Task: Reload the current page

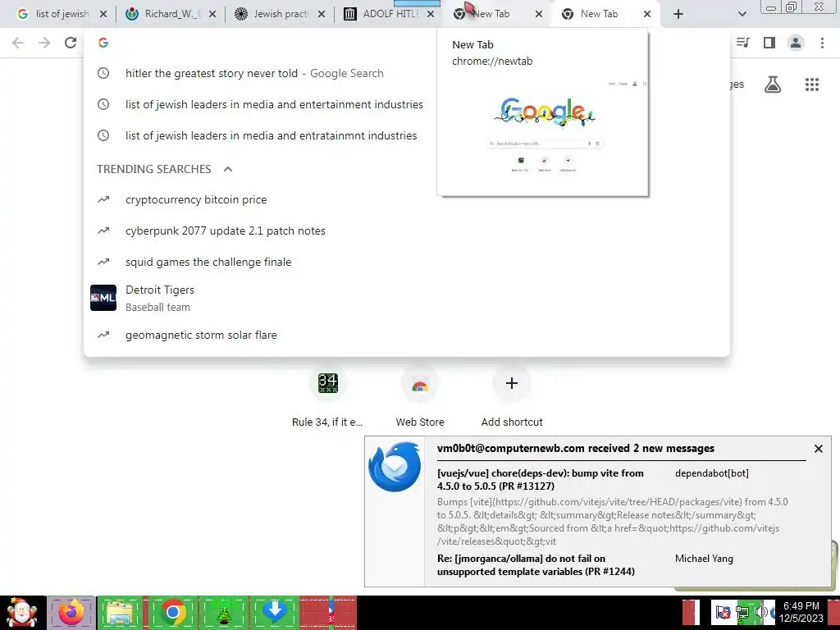Action: coord(71,43)
